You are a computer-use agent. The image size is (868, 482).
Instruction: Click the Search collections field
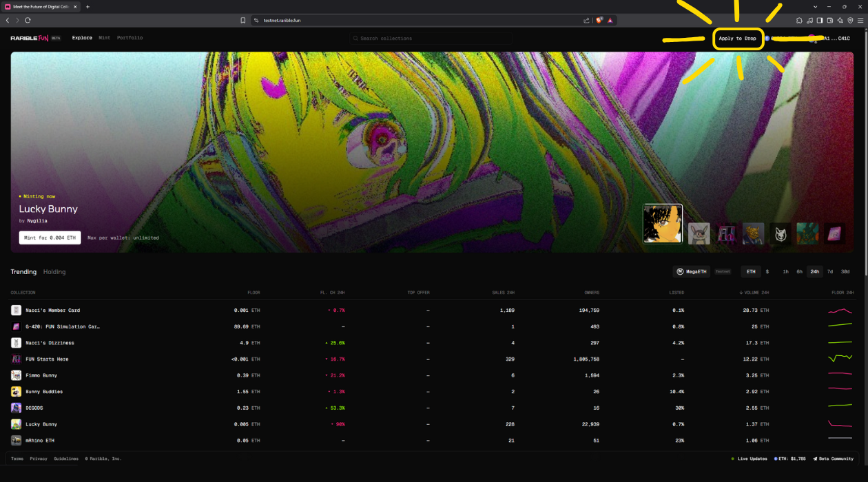point(430,39)
